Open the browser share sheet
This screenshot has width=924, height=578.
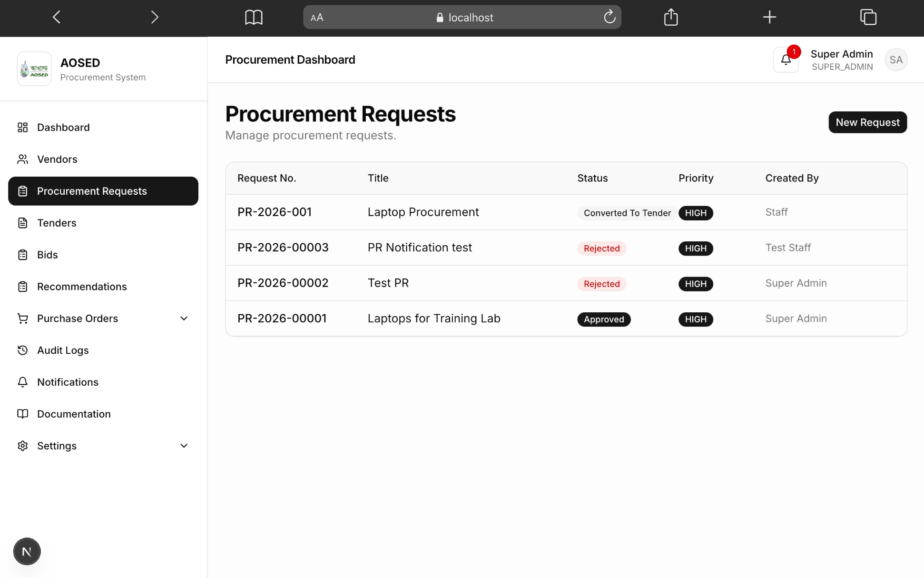coord(671,17)
